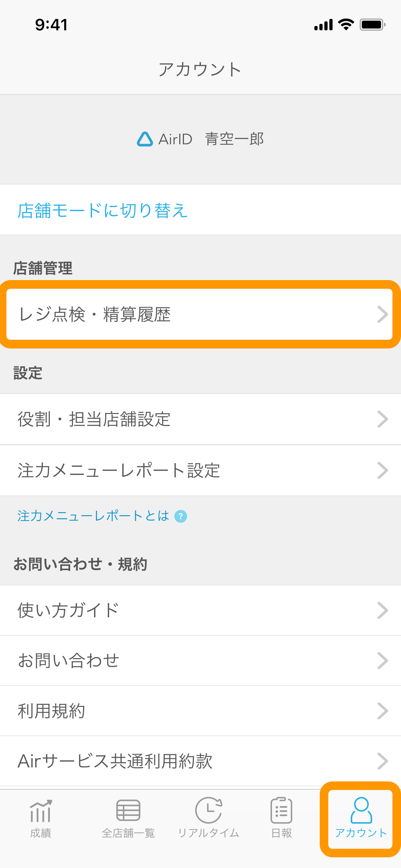Click the blue question mark help icon
401x868 pixels.
click(181, 516)
